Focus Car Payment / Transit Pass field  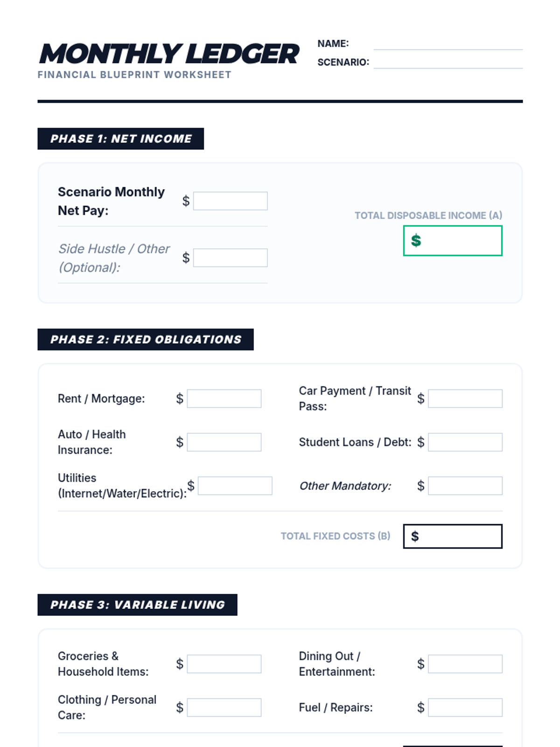point(465,399)
